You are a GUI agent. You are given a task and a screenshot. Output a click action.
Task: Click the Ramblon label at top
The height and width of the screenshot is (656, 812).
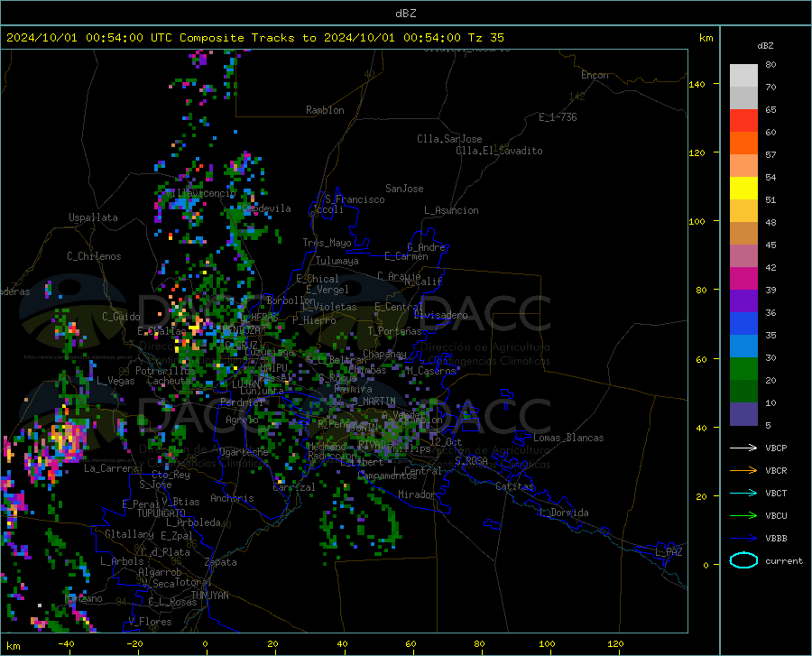[x=325, y=110]
